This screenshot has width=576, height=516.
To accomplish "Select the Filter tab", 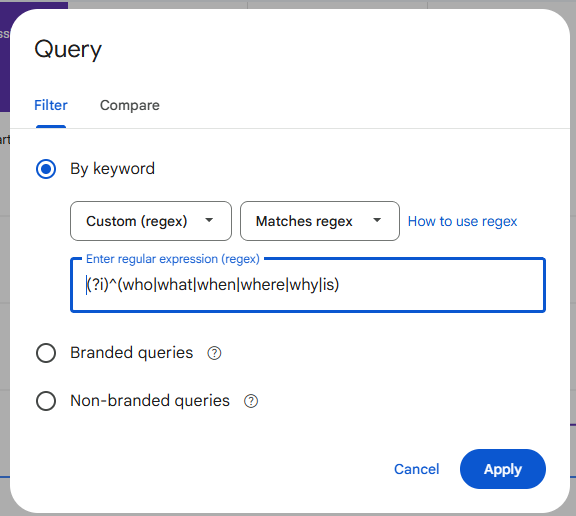I will pos(51,105).
